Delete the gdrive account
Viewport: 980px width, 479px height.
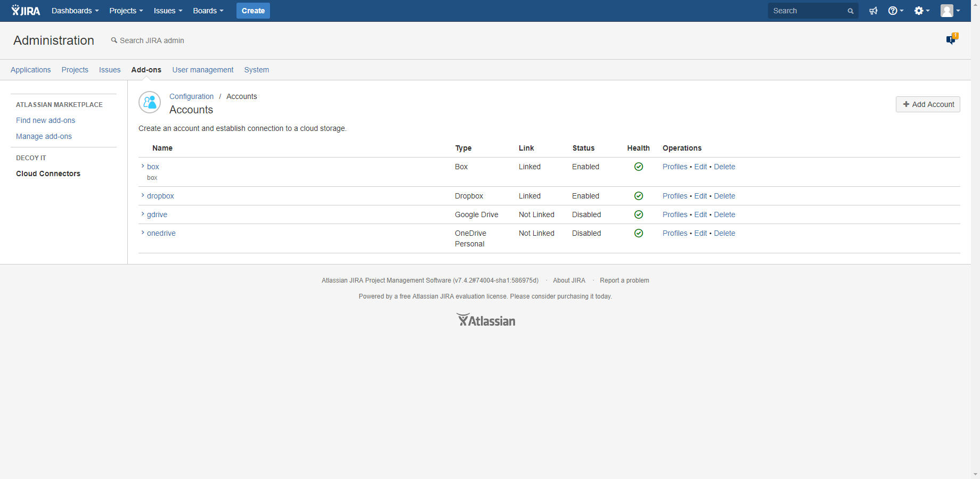click(724, 214)
